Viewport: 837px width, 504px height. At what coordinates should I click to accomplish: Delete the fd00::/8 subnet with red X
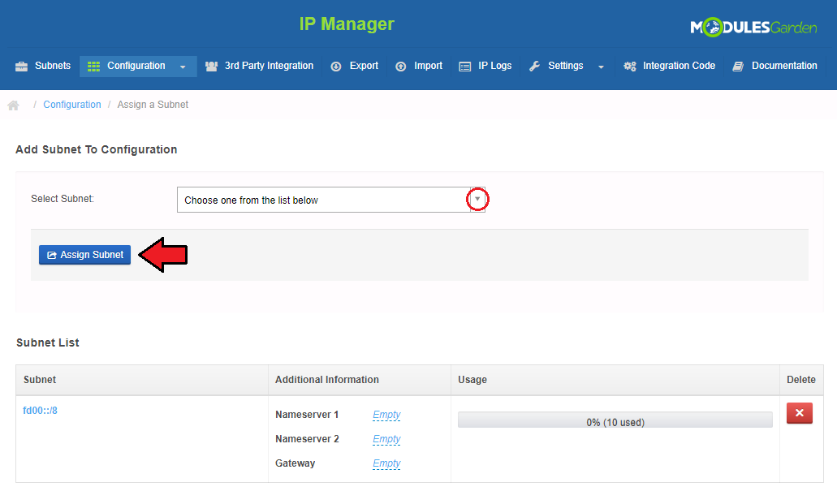point(799,413)
